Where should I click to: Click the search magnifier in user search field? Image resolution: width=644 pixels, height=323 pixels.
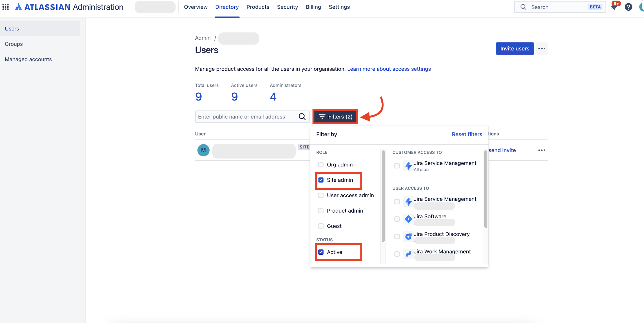coord(302,117)
